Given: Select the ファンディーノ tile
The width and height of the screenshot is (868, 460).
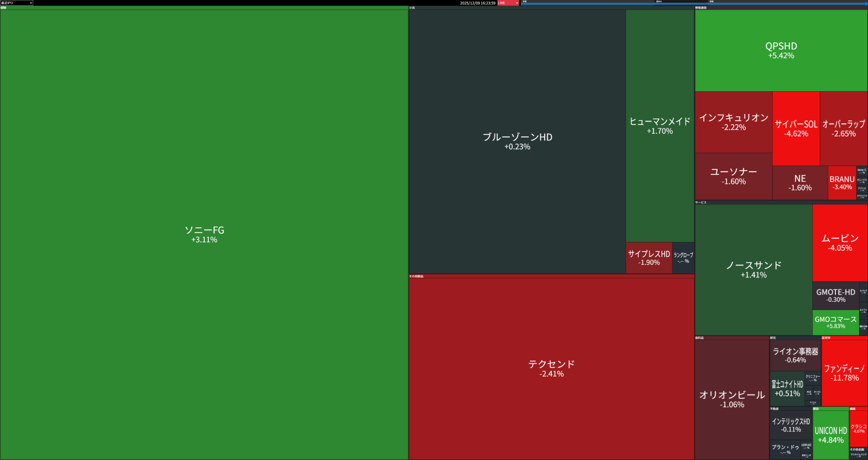Looking at the screenshot, I should [x=844, y=373].
